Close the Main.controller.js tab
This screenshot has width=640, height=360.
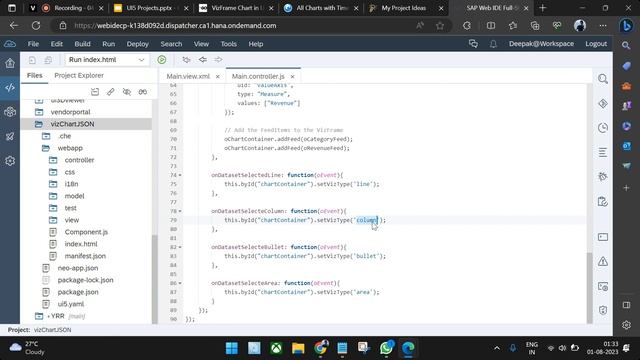293,76
